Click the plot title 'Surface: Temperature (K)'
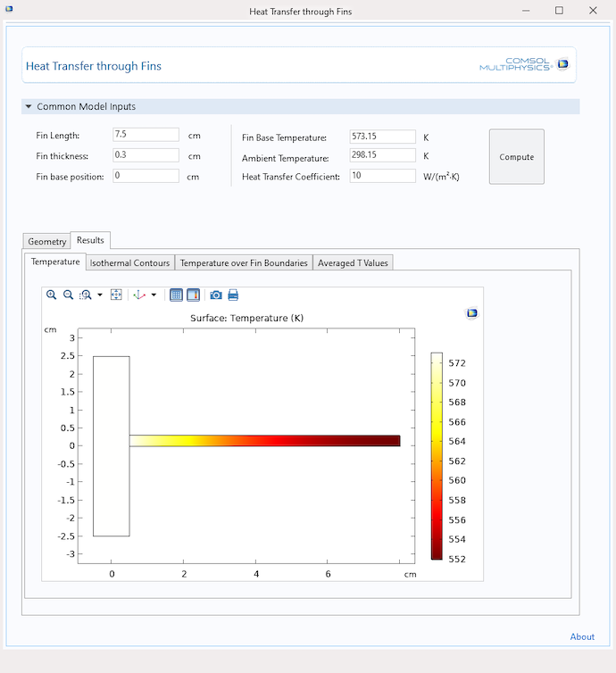This screenshot has width=616, height=673. click(x=246, y=318)
